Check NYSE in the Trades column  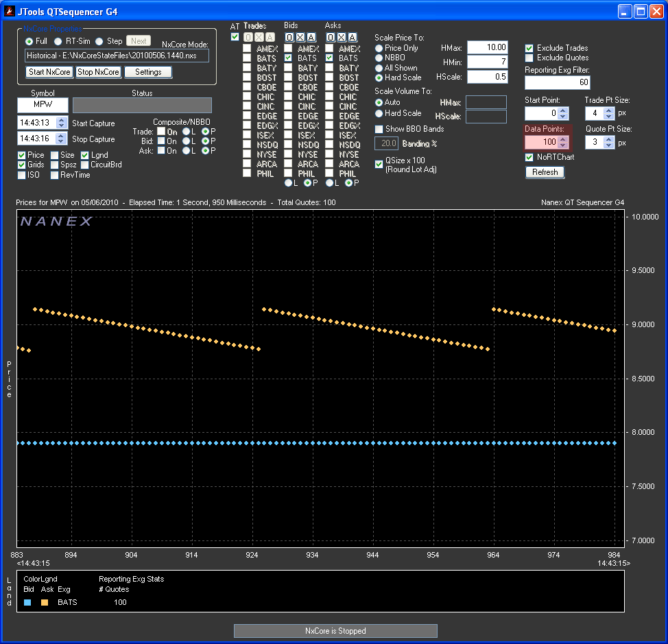pos(247,154)
